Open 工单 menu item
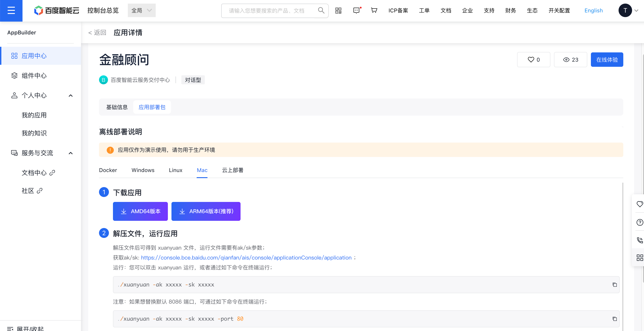The width and height of the screenshot is (644, 331). click(424, 11)
